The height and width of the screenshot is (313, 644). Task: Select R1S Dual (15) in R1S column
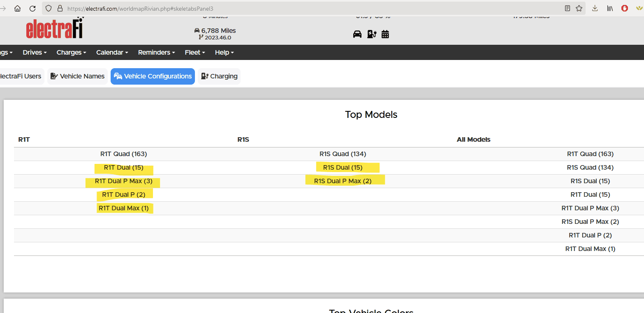click(x=343, y=168)
